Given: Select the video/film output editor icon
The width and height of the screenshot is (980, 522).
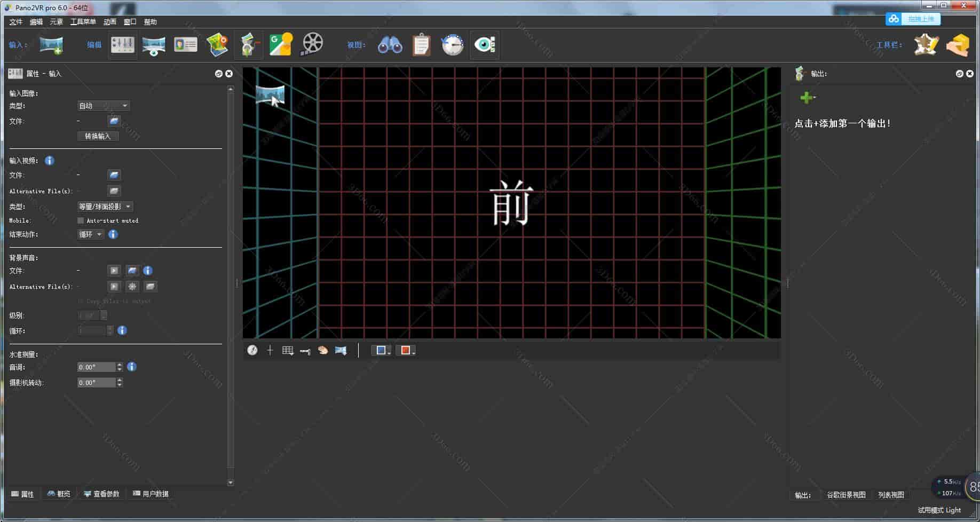Looking at the screenshot, I should coord(311,45).
